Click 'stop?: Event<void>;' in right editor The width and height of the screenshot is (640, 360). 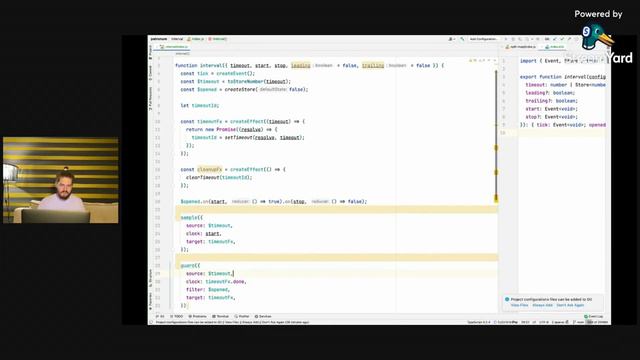[x=551, y=117]
